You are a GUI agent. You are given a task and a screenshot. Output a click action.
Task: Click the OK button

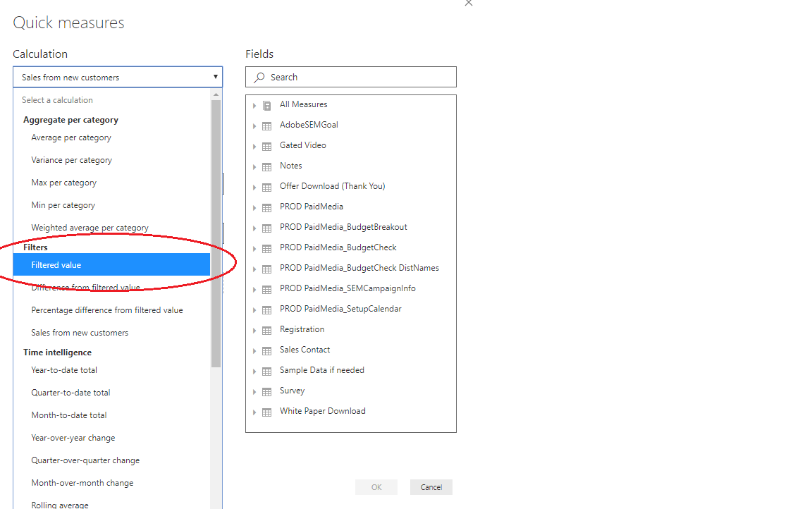tap(376, 487)
